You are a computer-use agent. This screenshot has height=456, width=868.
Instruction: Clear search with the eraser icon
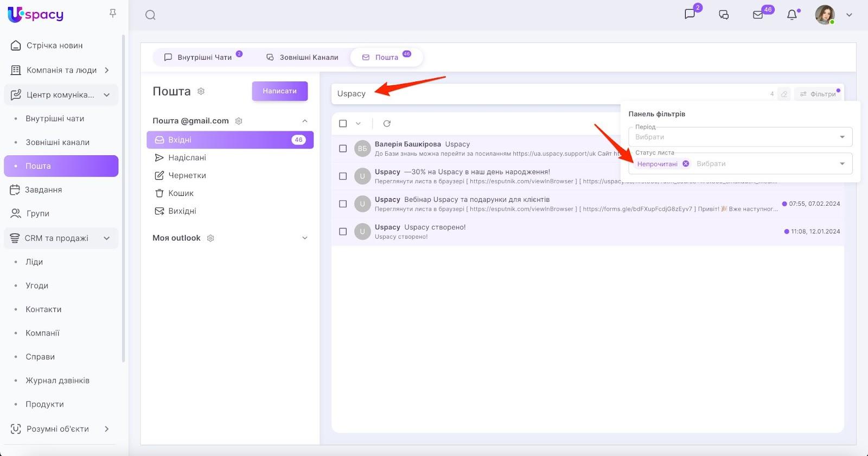tap(784, 94)
